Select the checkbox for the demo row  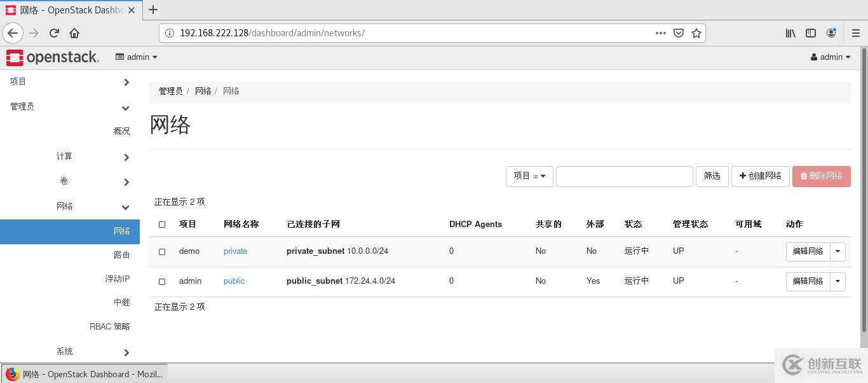point(162,251)
